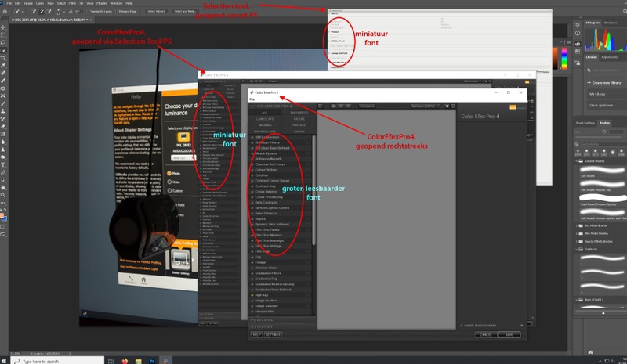Image resolution: width=627 pixels, height=364 pixels.
Task: Choose the Subtract from Selection mode icon
Action: point(49,11)
